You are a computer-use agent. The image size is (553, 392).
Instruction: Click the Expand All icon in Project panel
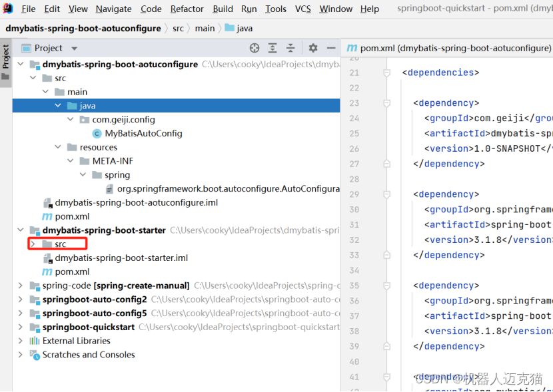click(271, 48)
